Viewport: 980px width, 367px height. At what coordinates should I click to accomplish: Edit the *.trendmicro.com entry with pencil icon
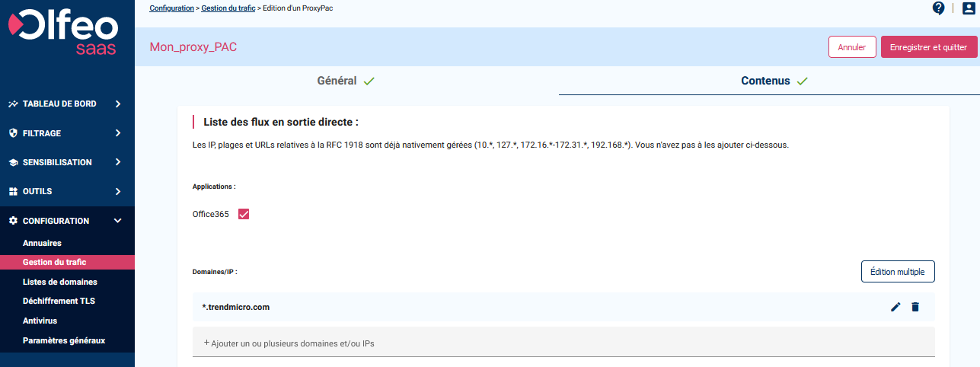pyautogui.click(x=895, y=307)
